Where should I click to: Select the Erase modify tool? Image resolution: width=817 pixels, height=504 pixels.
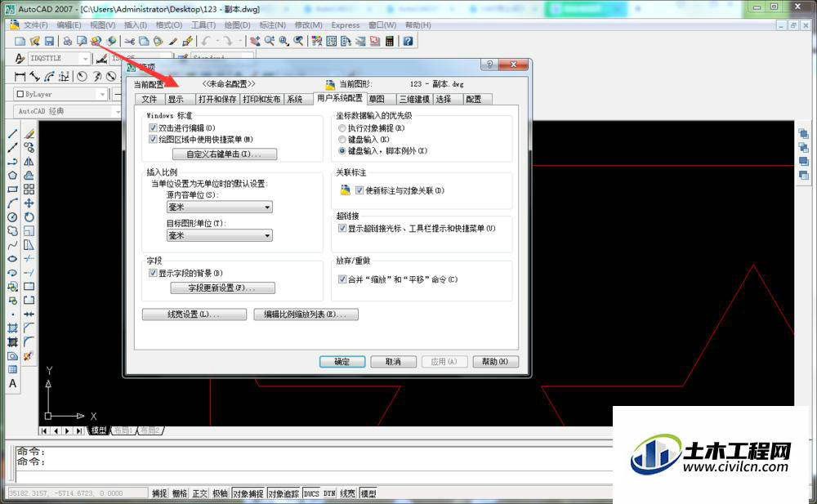(x=29, y=134)
